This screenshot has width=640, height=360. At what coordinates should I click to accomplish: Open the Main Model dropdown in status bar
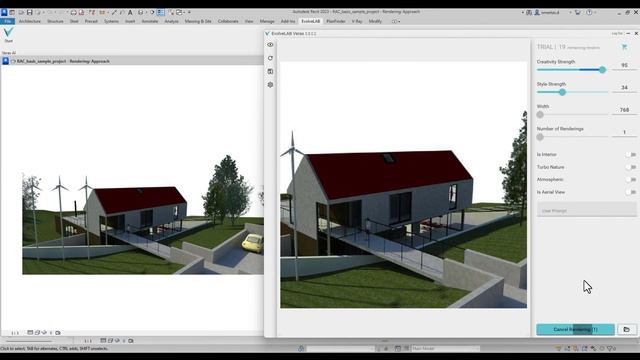[x=445, y=348]
